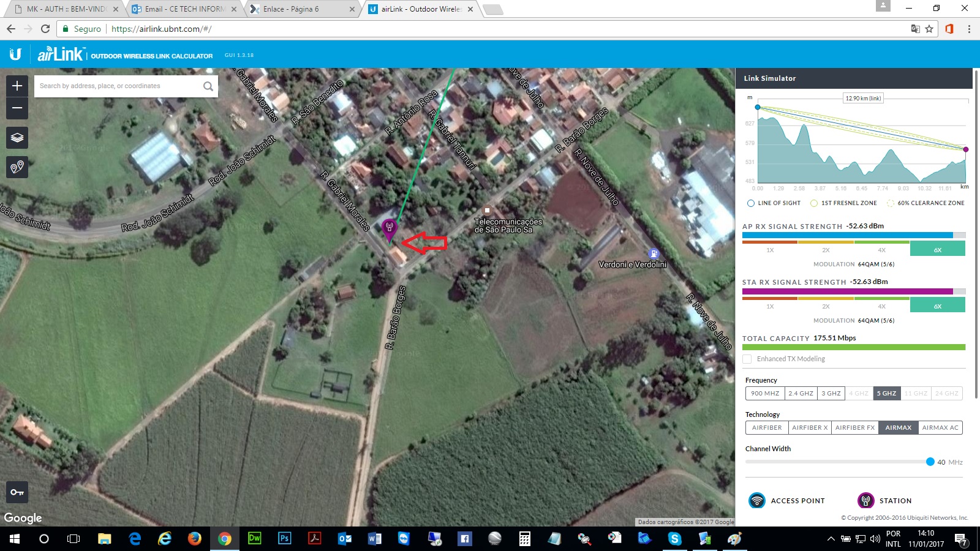Click the translate page icon in address bar
The image size is (980, 551).
coord(916,29)
